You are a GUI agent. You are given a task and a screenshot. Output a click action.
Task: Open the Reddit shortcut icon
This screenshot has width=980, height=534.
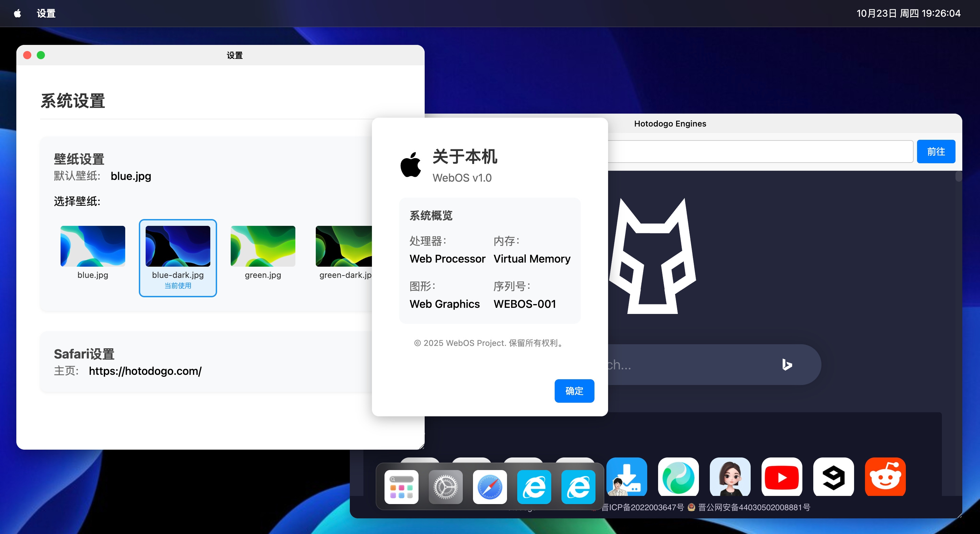click(x=885, y=477)
